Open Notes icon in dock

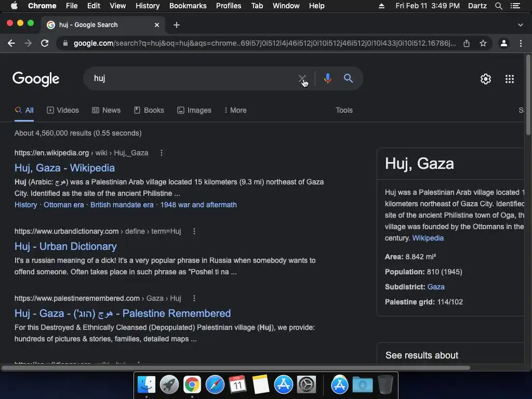(x=261, y=385)
